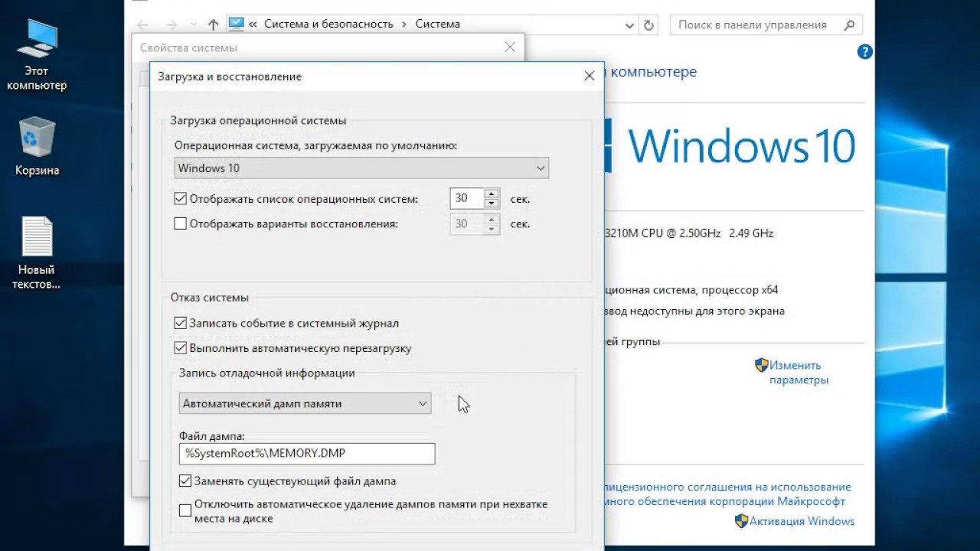Open the default OS dropdown Windows 10
The height and width of the screenshot is (551, 980).
(361, 168)
